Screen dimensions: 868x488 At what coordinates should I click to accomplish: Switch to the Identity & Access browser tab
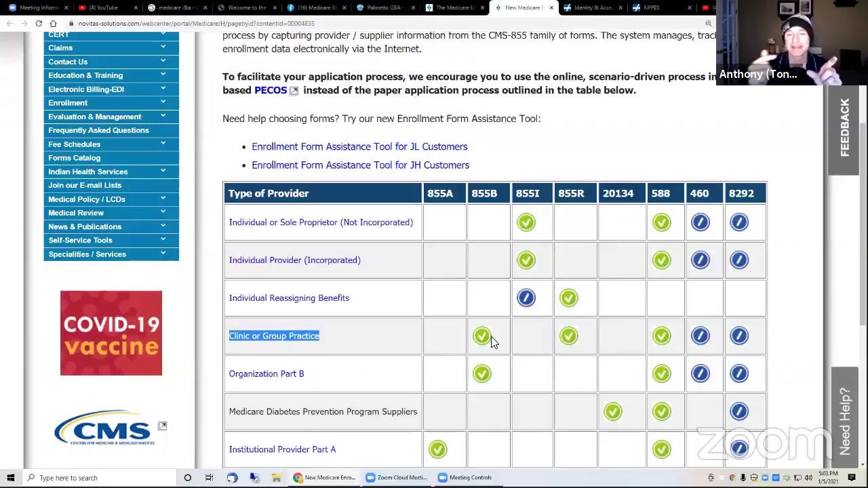pos(593,7)
